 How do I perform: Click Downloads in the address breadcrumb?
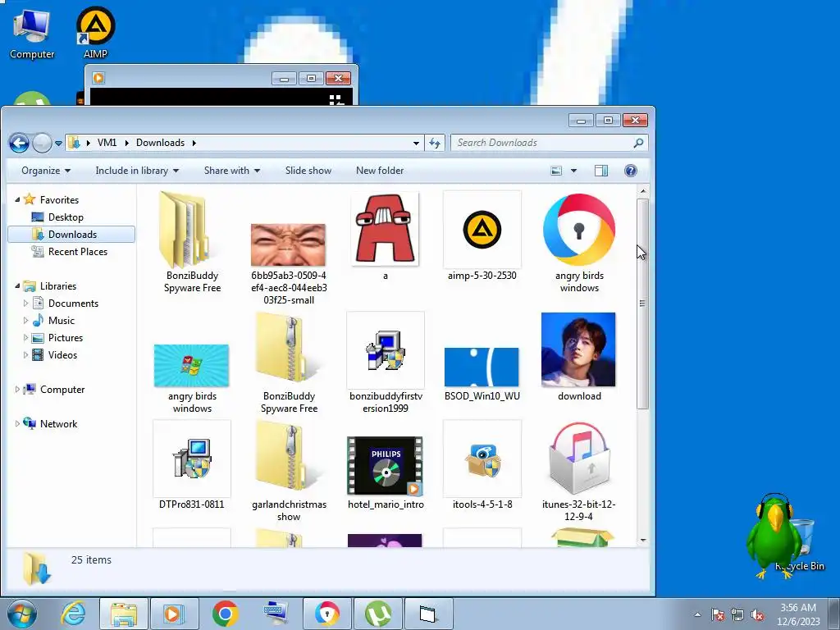pyautogui.click(x=160, y=143)
